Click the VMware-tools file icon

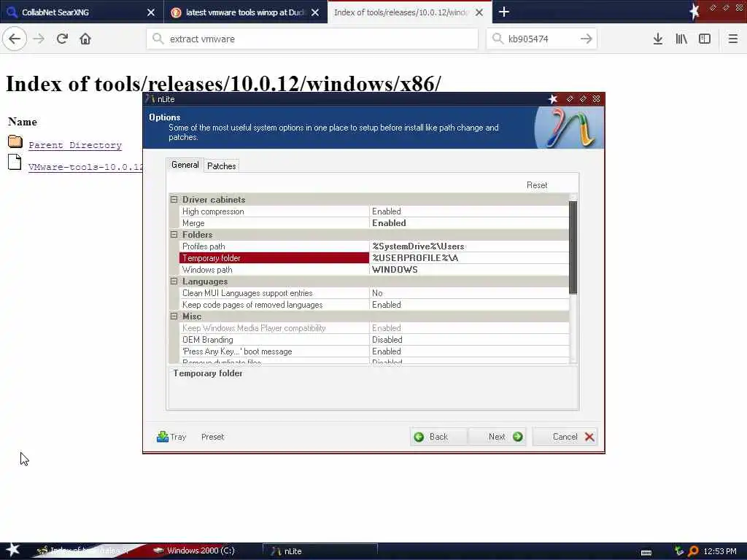click(15, 163)
